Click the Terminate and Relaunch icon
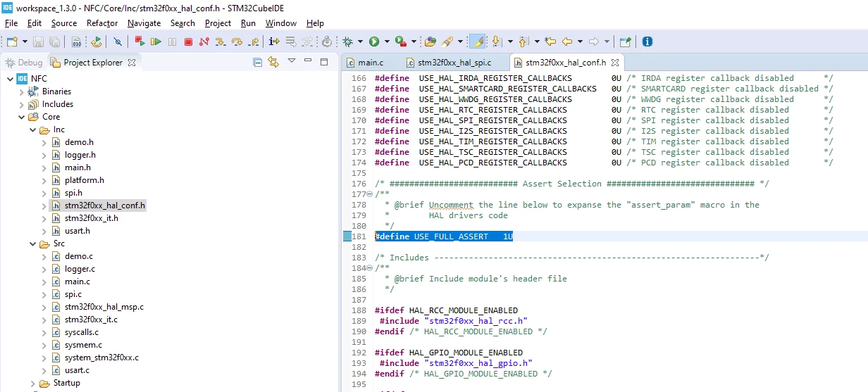 coord(140,42)
